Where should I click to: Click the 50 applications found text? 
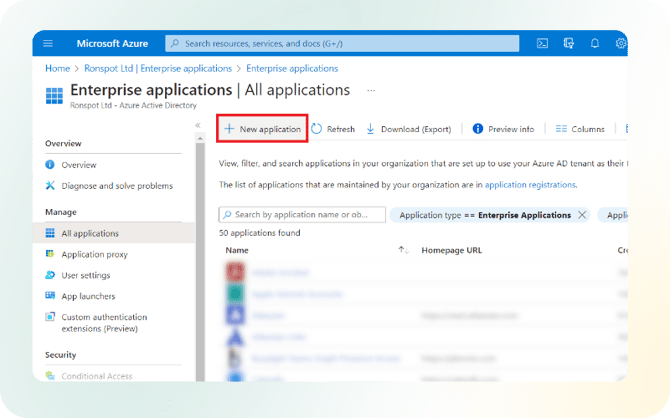pos(260,233)
